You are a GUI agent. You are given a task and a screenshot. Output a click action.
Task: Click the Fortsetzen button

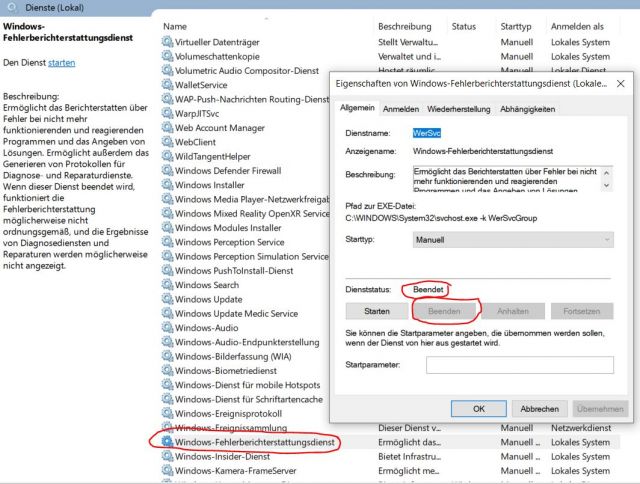(x=582, y=311)
